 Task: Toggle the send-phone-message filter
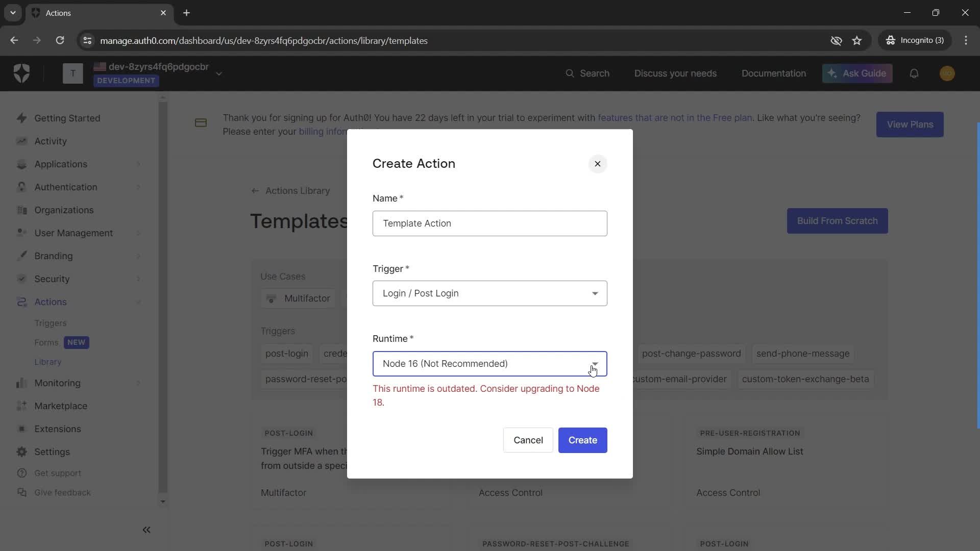coord(803,354)
